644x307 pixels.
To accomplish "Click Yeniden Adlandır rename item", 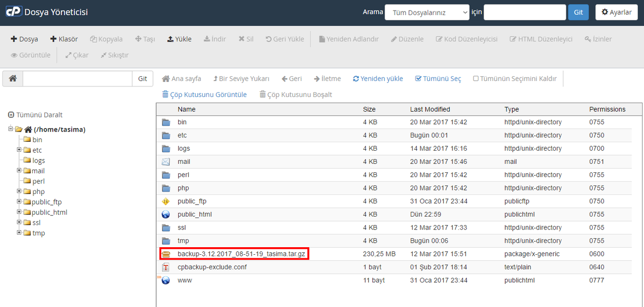I will pos(349,39).
